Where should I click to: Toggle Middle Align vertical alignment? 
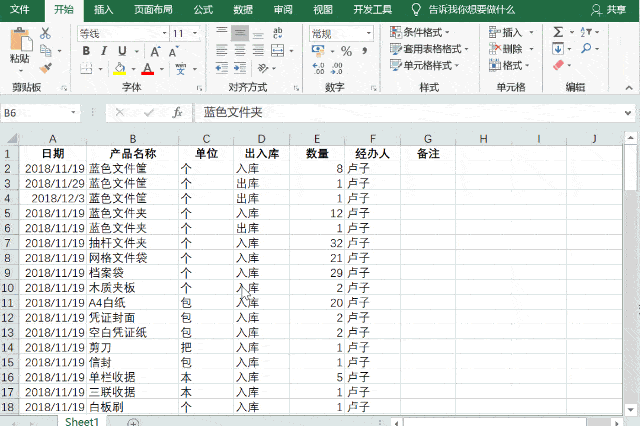tap(240, 33)
